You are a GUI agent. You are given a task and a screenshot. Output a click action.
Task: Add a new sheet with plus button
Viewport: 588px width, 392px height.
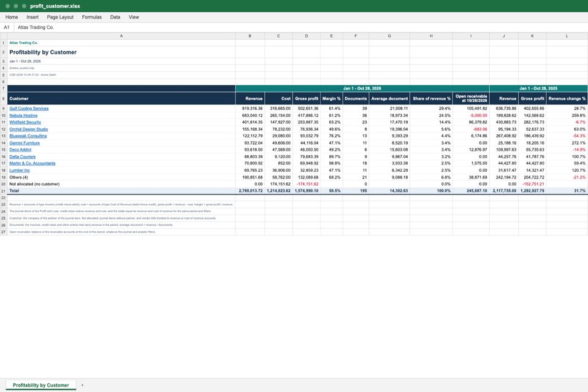pyautogui.click(x=83, y=385)
